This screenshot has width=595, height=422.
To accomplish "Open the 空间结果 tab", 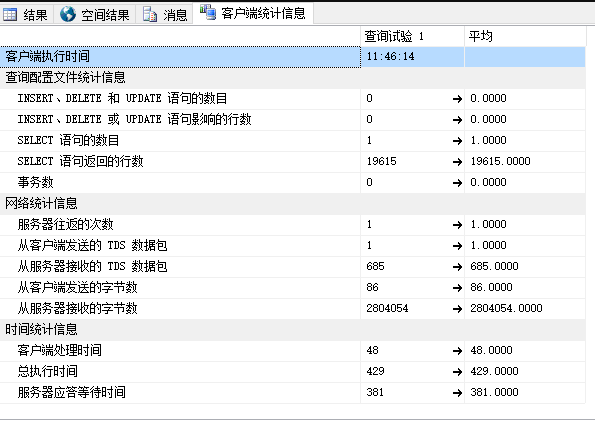I will point(95,14).
